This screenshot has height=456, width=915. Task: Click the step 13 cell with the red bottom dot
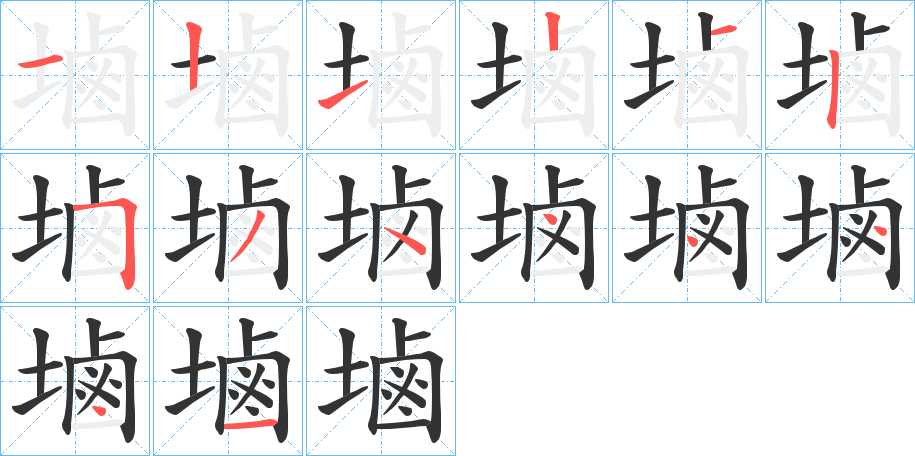tap(75, 381)
